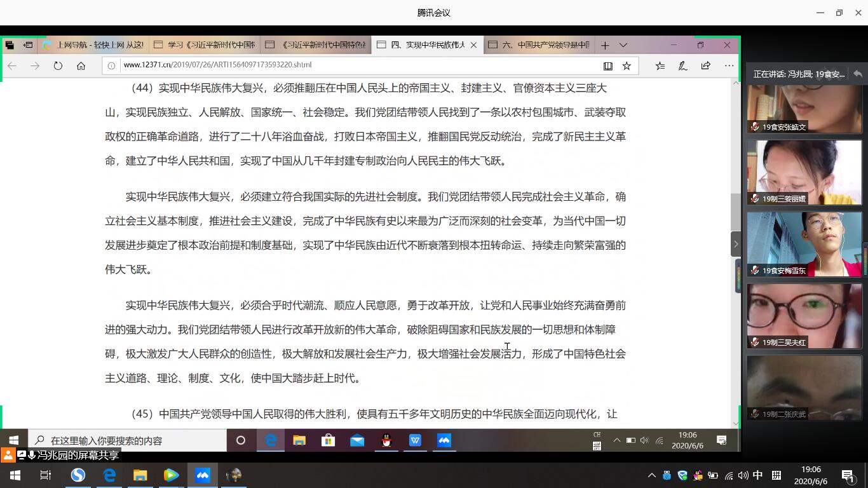868x488 pixels.
Task: Select 19食安张皓文 video thumbnail
Action: [x=804, y=109]
